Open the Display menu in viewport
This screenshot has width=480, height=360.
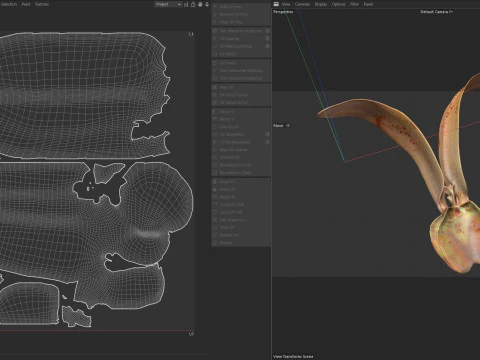321,4
